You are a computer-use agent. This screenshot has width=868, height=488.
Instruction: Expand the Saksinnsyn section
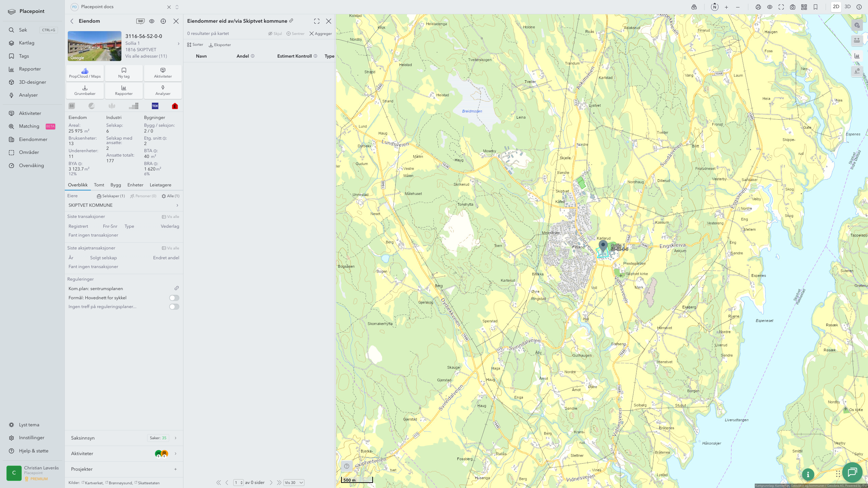pyautogui.click(x=124, y=438)
